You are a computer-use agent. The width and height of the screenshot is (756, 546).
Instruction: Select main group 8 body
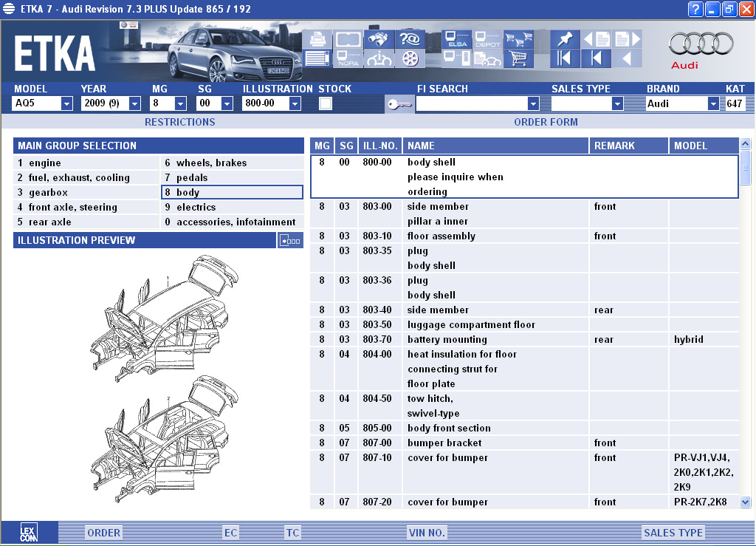pyautogui.click(x=233, y=192)
